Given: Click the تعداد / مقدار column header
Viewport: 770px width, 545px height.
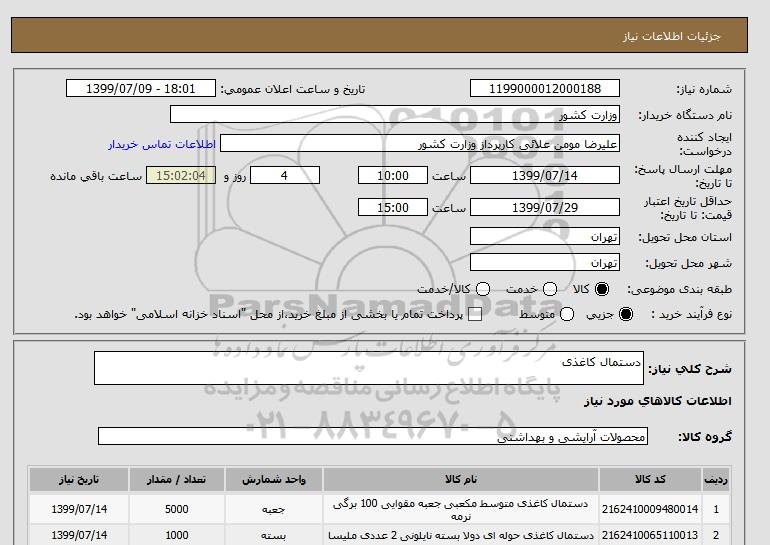Looking at the screenshot, I should point(177,479).
